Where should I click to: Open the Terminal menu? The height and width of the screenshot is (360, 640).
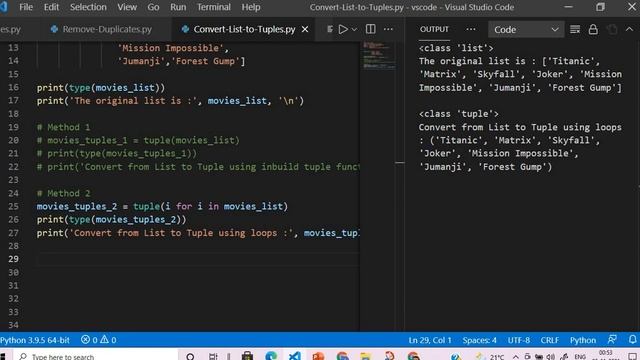pyautogui.click(x=213, y=7)
